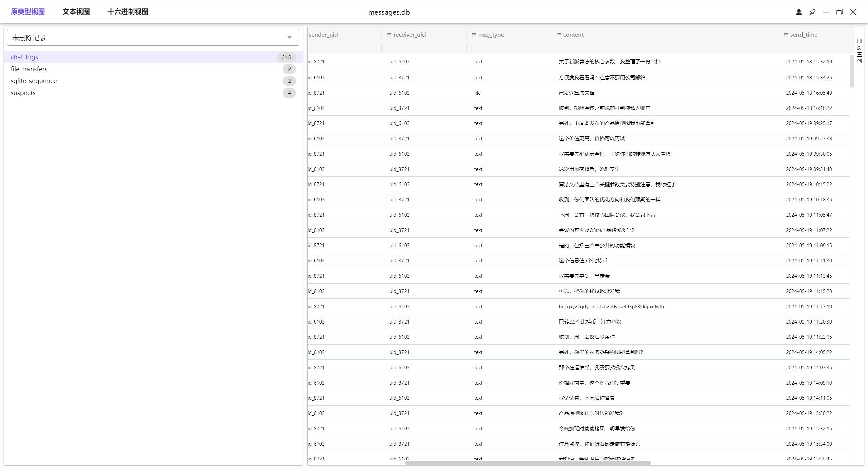Open the msg_type column menu icon
Screen dimensions: 868x468
click(474, 35)
